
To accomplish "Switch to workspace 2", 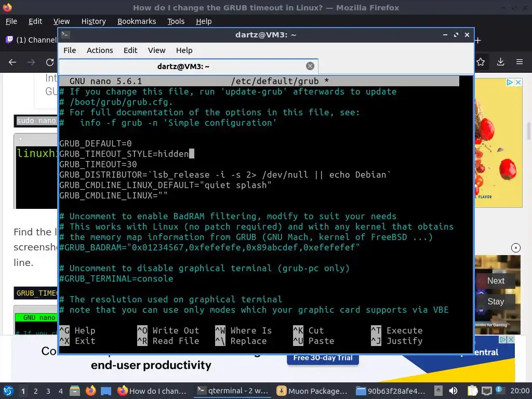I will (36, 391).
